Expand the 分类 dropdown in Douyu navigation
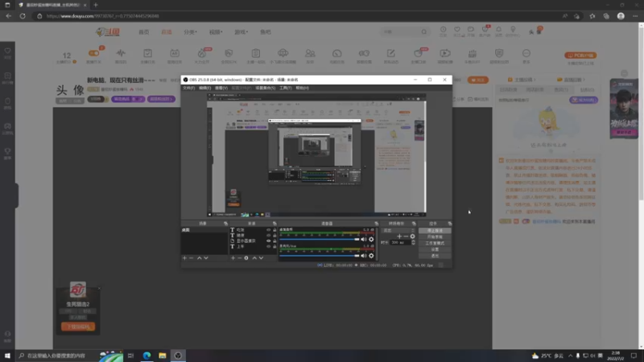This screenshot has width=644, height=362. [x=190, y=32]
